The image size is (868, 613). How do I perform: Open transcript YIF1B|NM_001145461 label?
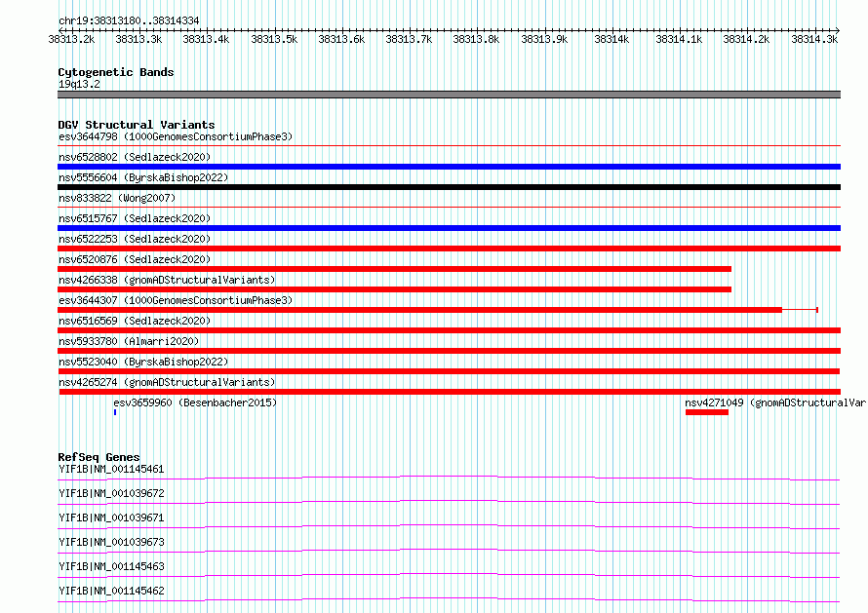pyautogui.click(x=111, y=469)
